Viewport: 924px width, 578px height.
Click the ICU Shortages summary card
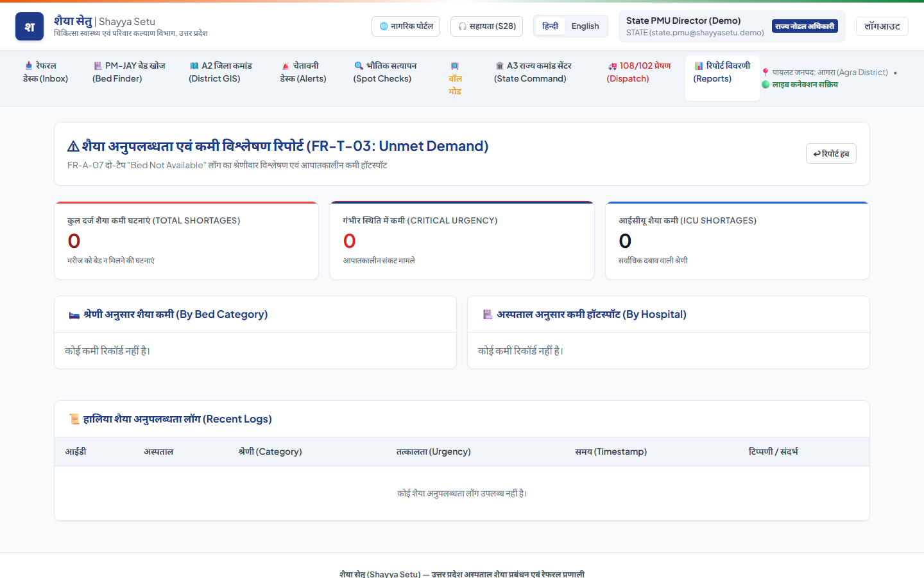click(737, 241)
